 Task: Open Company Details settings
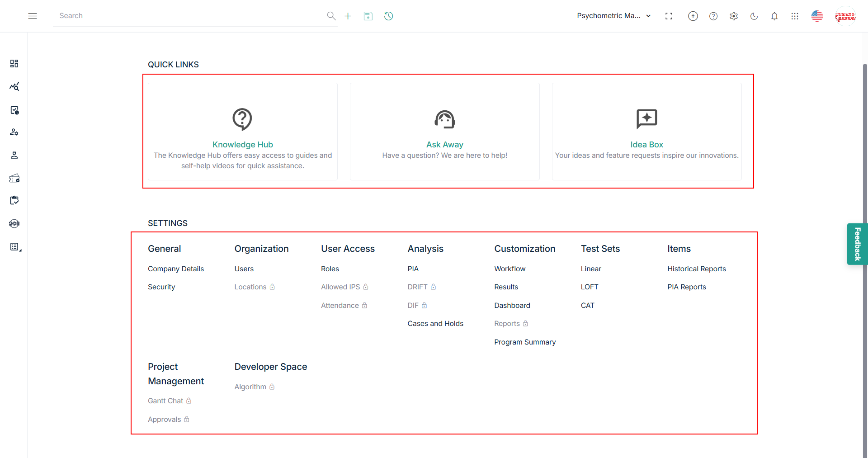[175, 269]
